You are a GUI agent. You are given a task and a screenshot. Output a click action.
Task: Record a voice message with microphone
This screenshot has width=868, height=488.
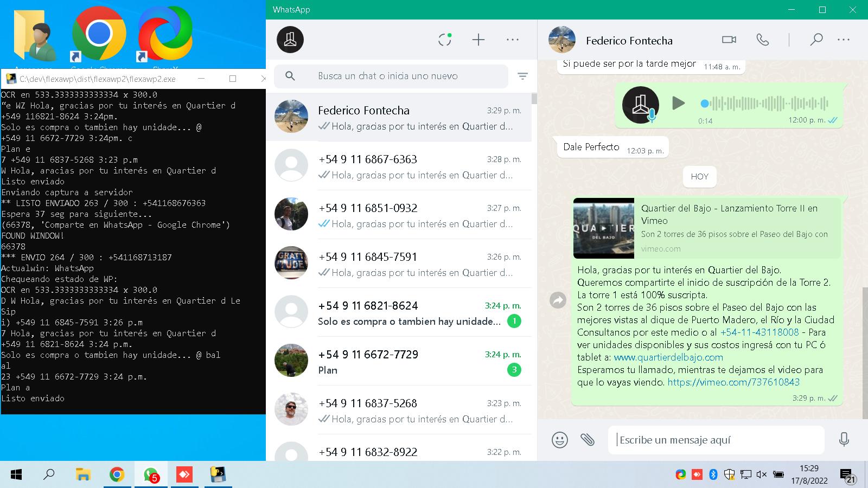point(844,439)
